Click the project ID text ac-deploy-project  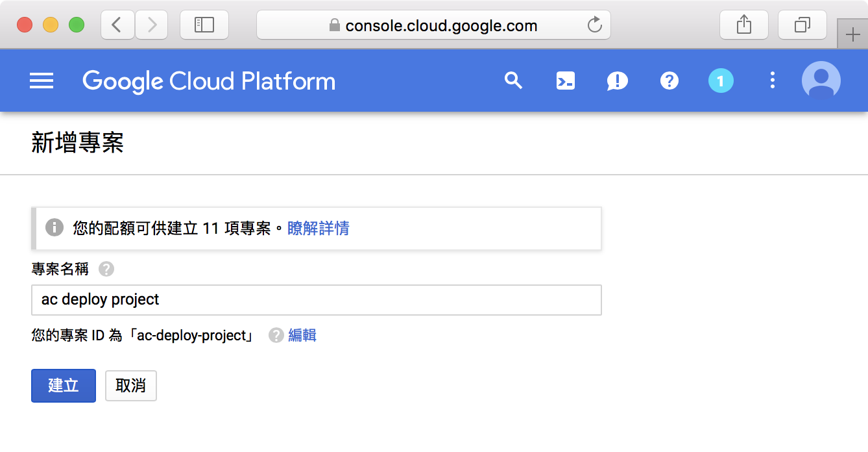193,335
